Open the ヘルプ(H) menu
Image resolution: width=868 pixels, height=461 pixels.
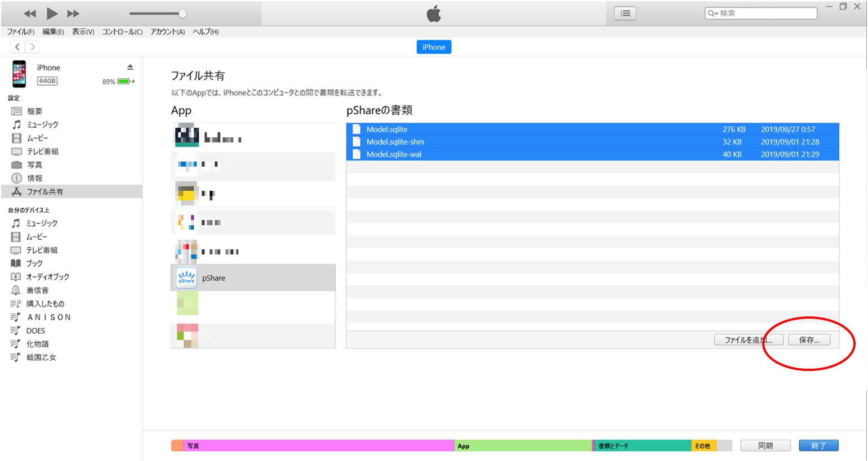click(x=206, y=32)
